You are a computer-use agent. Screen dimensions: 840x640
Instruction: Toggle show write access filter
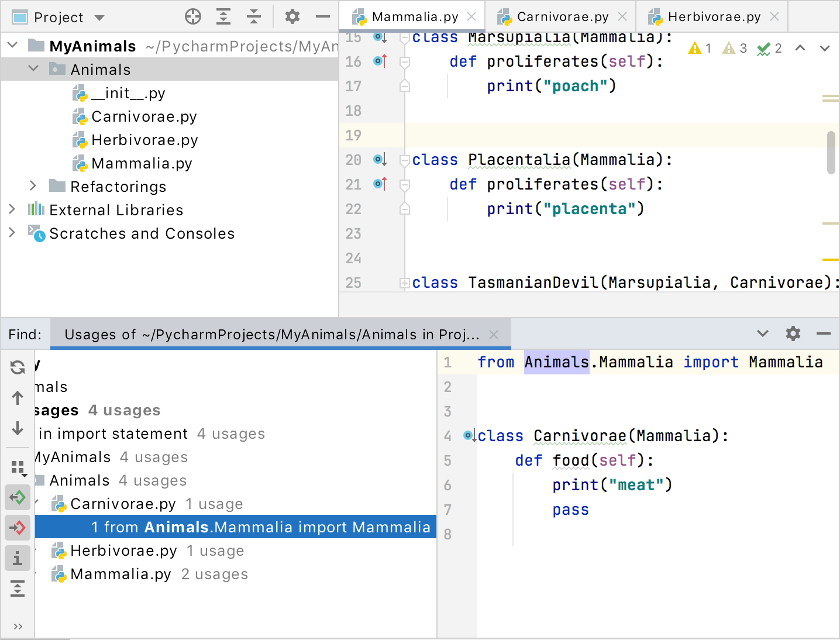pyautogui.click(x=18, y=528)
